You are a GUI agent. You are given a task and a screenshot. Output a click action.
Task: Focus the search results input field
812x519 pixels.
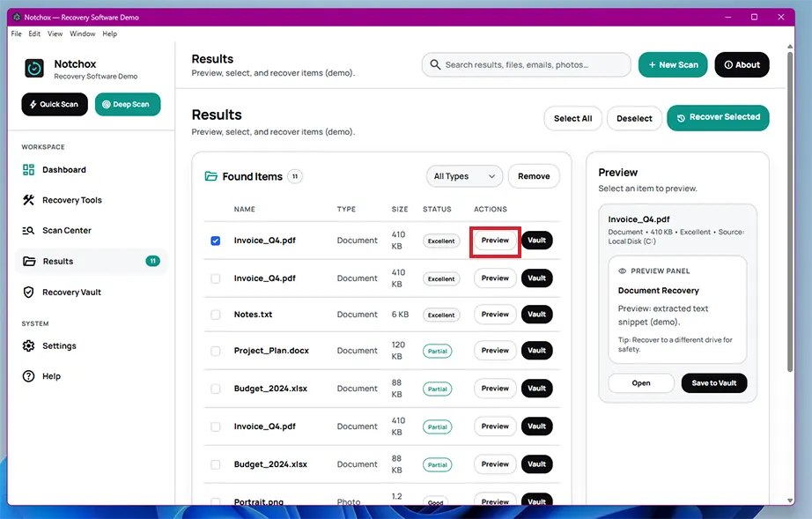[526, 64]
